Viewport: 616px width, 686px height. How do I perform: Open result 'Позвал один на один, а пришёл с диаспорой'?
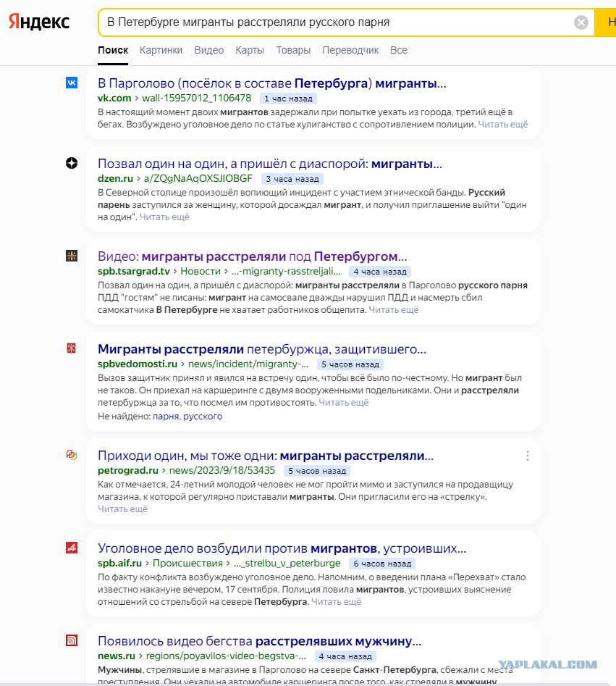(x=270, y=164)
